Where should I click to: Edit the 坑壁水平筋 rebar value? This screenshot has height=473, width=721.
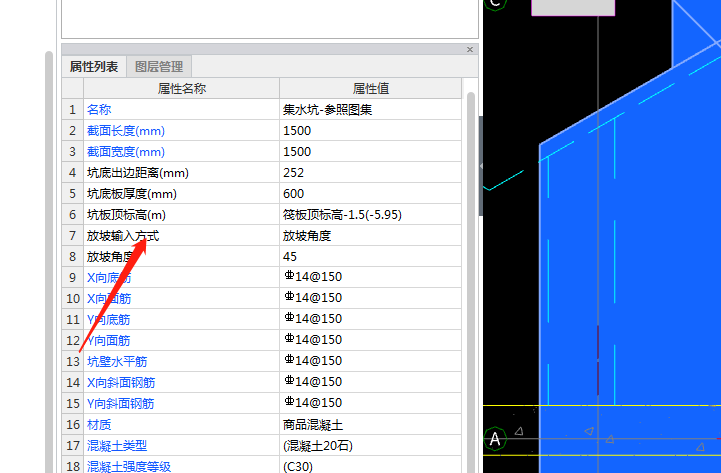(x=371, y=362)
